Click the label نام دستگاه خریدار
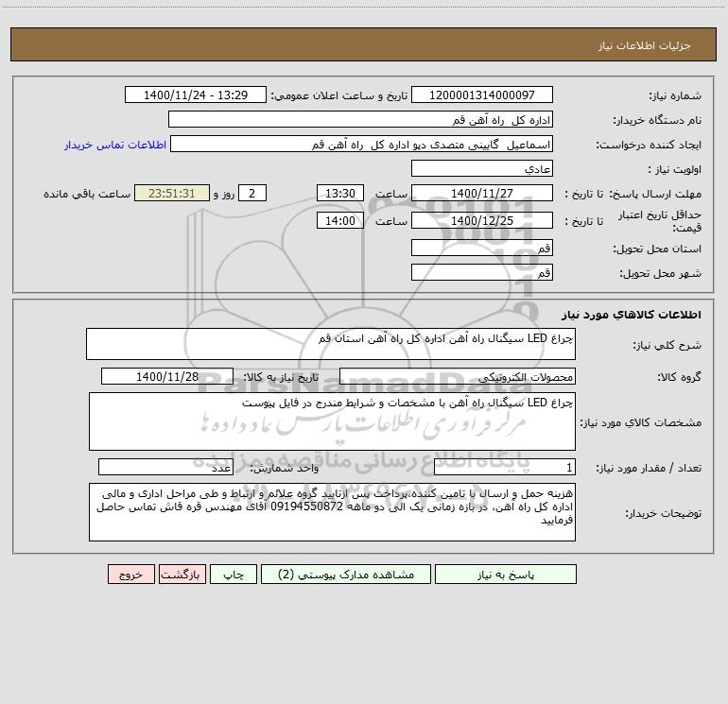This screenshot has height=704, width=728. (x=657, y=120)
